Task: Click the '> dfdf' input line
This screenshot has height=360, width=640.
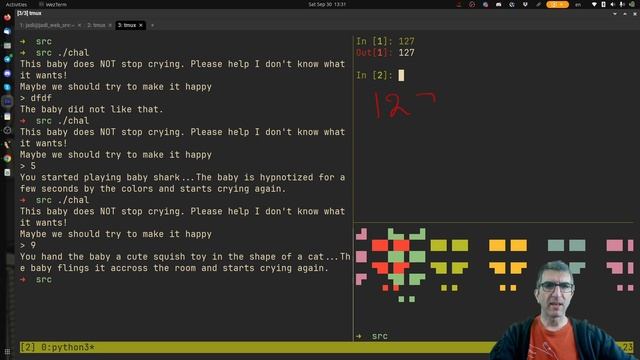Action: coord(36,98)
